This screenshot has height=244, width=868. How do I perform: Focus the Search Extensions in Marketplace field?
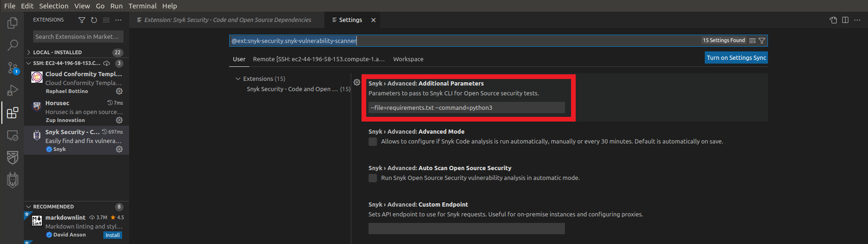click(78, 36)
